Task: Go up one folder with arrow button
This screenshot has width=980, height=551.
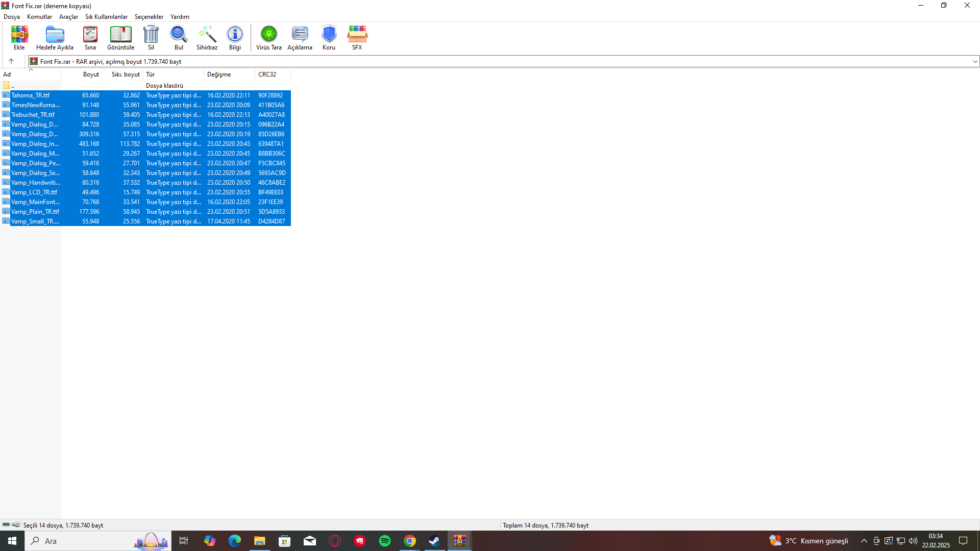Action: pyautogui.click(x=12, y=61)
